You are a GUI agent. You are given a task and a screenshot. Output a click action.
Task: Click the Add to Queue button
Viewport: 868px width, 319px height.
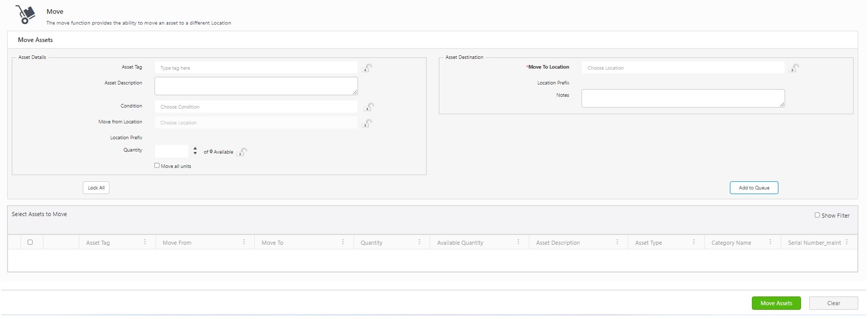[754, 188]
